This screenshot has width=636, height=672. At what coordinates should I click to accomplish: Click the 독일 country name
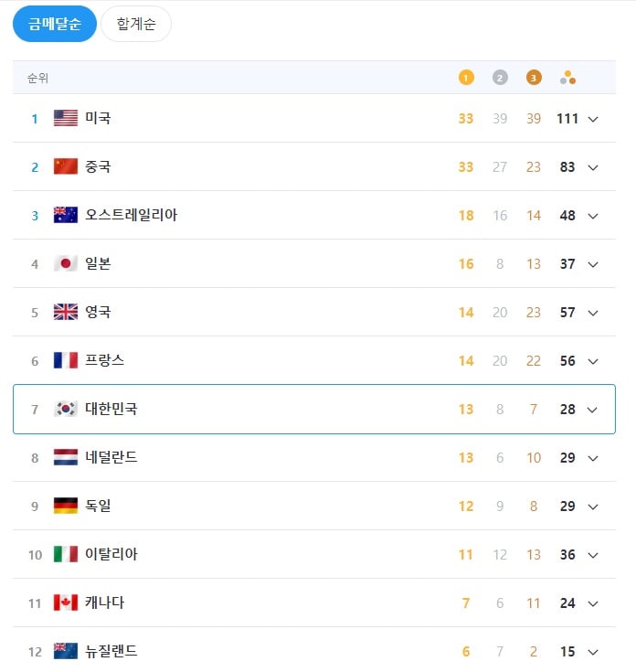tap(98, 506)
